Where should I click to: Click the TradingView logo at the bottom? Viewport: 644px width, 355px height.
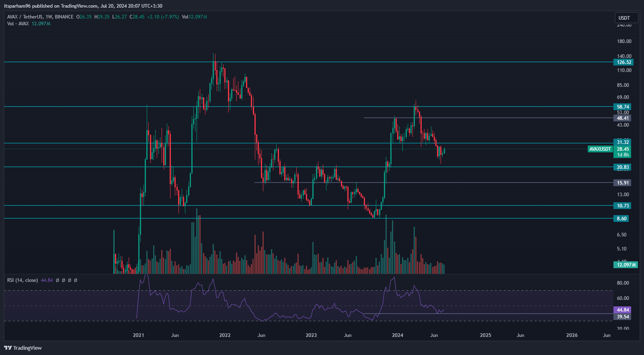click(23, 348)
